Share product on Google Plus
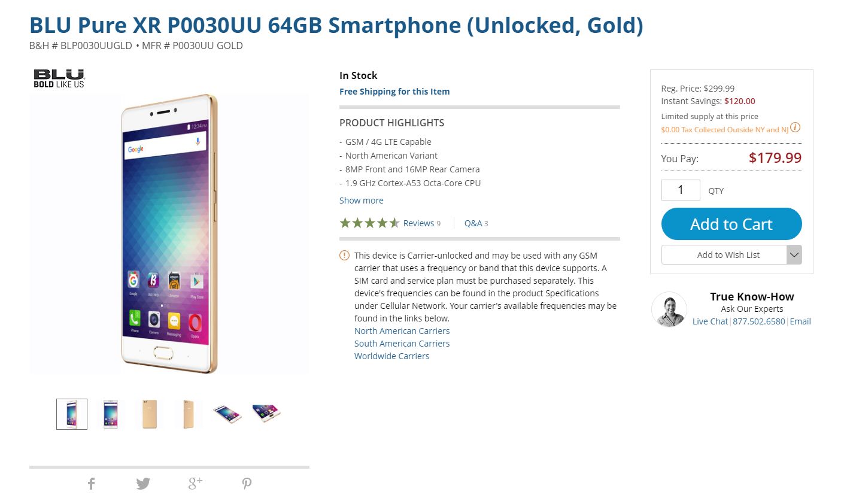The image size is (850, 504). (195, 483)
